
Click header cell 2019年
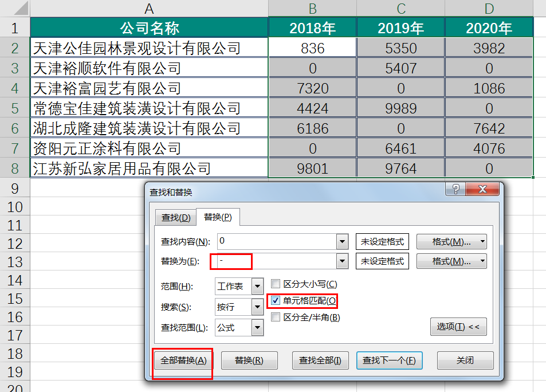[x=401, y=28]
